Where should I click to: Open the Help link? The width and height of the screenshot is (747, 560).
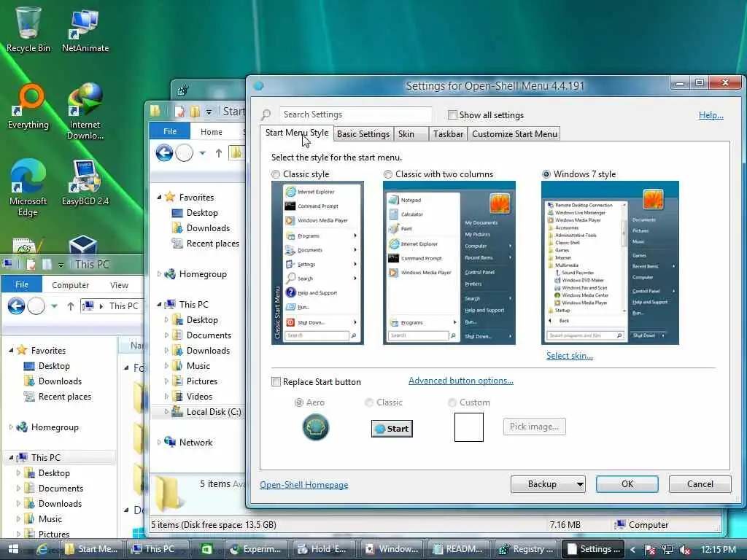click(x=711, y=114)
